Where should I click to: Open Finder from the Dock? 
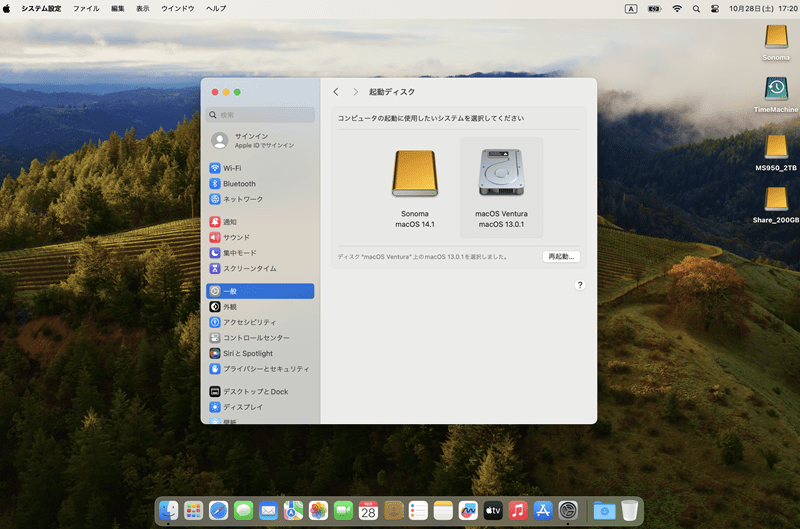(x=168, y=510)
